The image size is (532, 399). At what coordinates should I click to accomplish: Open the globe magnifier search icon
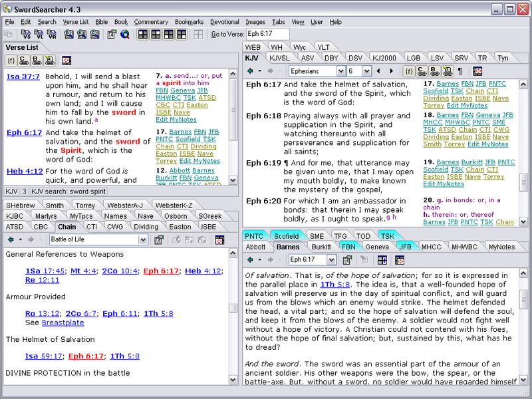pyautogui.click(x=125, y=34)
